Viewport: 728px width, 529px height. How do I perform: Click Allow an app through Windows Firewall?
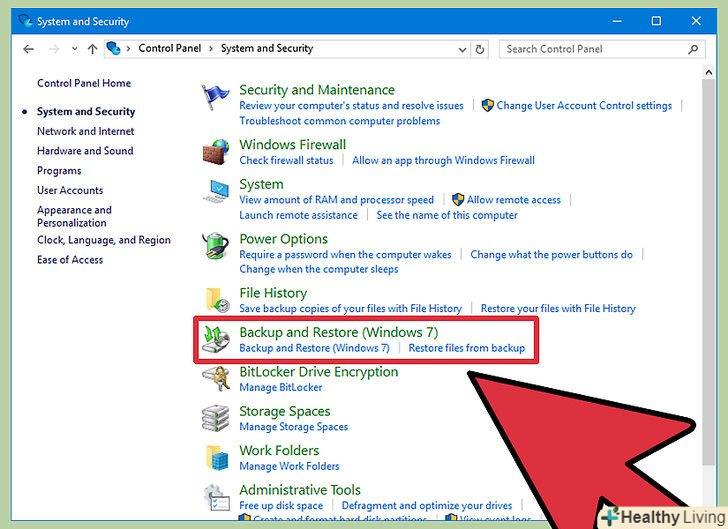click(443, 160)
